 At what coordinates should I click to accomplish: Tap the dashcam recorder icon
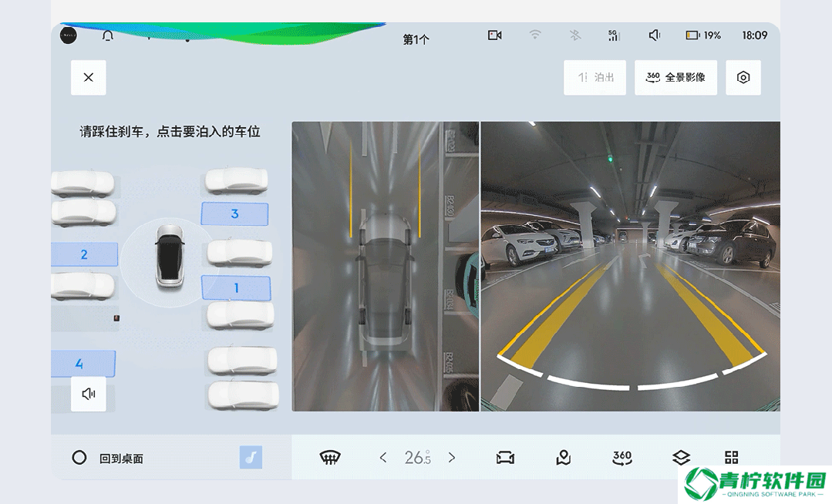(494, 35)
